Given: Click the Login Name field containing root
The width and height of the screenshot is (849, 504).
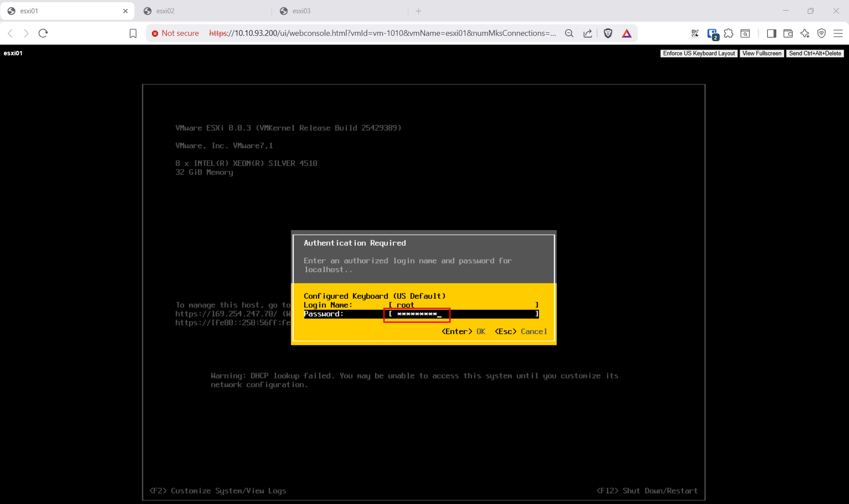Looking at the screenshot, I should [x=464, y=305].
